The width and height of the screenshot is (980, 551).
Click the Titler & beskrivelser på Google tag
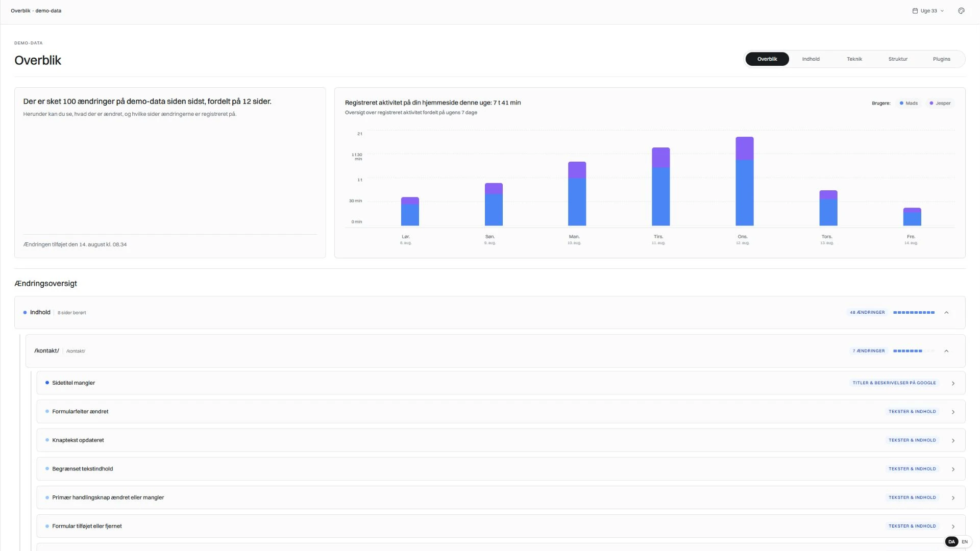click(x=894, y=383)
